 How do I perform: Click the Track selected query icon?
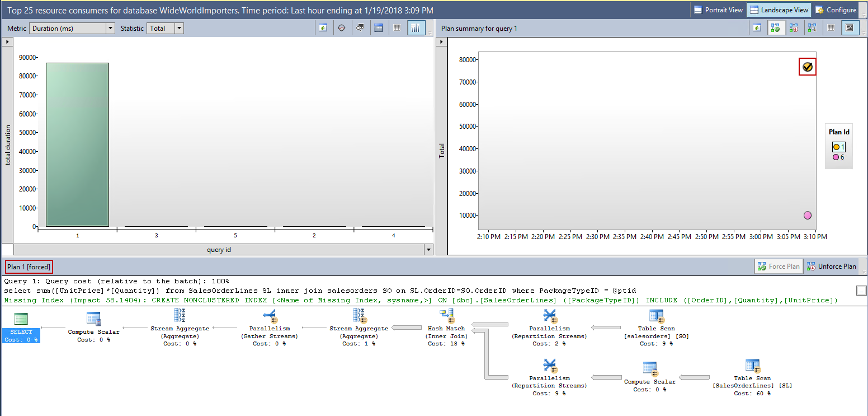click(341, 28)
